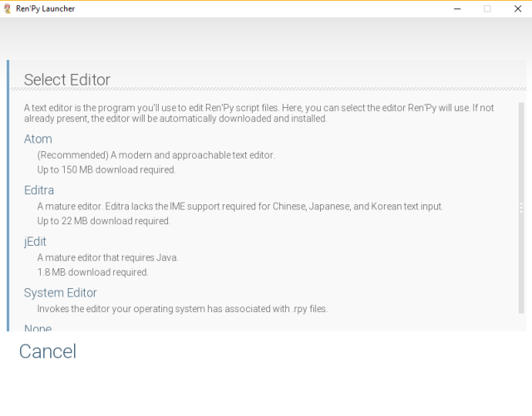Pick the jEdit editor link
Viewport: 532px width, 416px height.
point(35,242)
